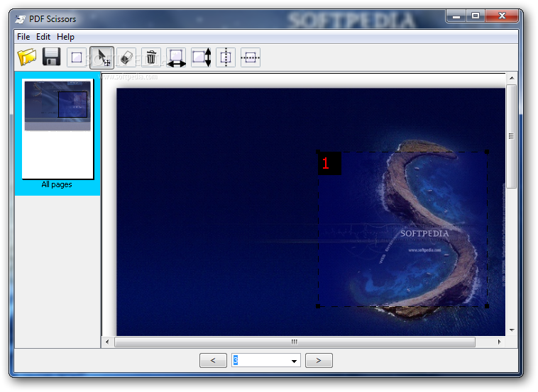Delete all crops with the trash can icon
The height and width of the screenshot is (392, 538).
click(x=151, y=57)
